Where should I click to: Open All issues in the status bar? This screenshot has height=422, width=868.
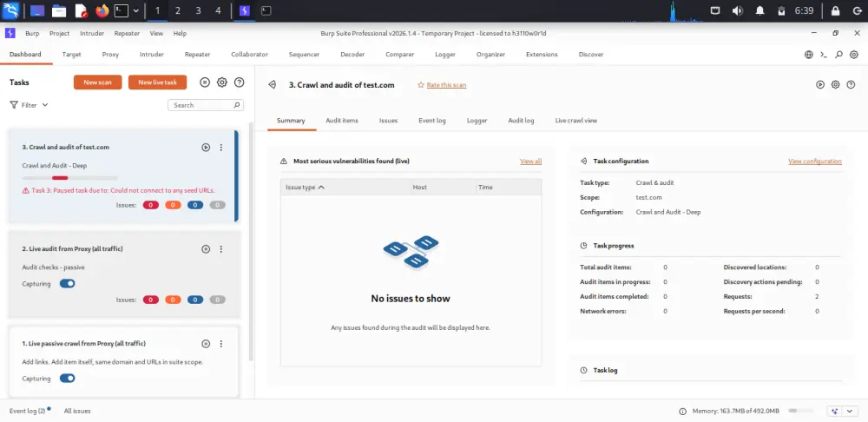point(77,412)
